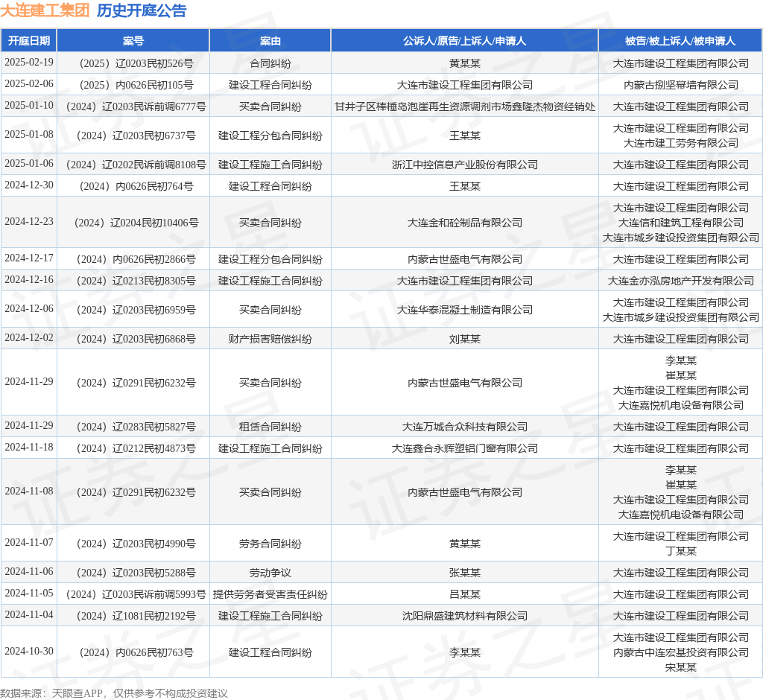Click defendant 丁某某
763x700 pixels.
pyautogui.click(x=681, y=551)
